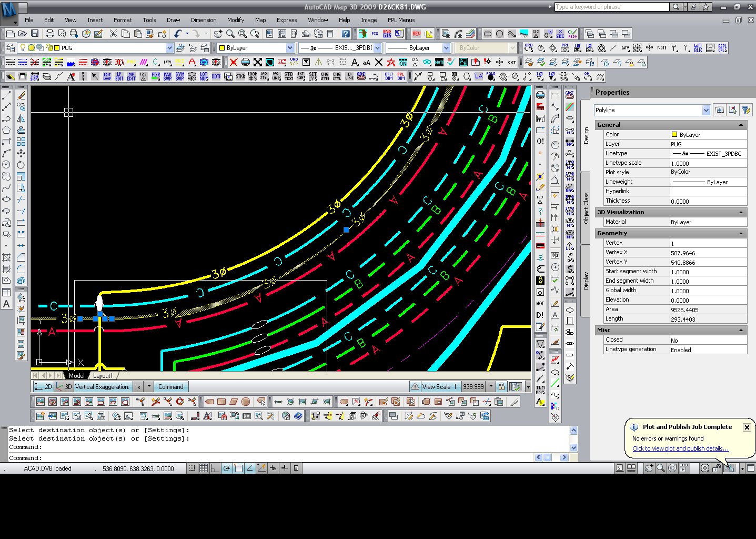Click the DDTE toolbar icon
The height and width of the screenshot is (539, 756).
pyautogui.click(x=216, y=76)
